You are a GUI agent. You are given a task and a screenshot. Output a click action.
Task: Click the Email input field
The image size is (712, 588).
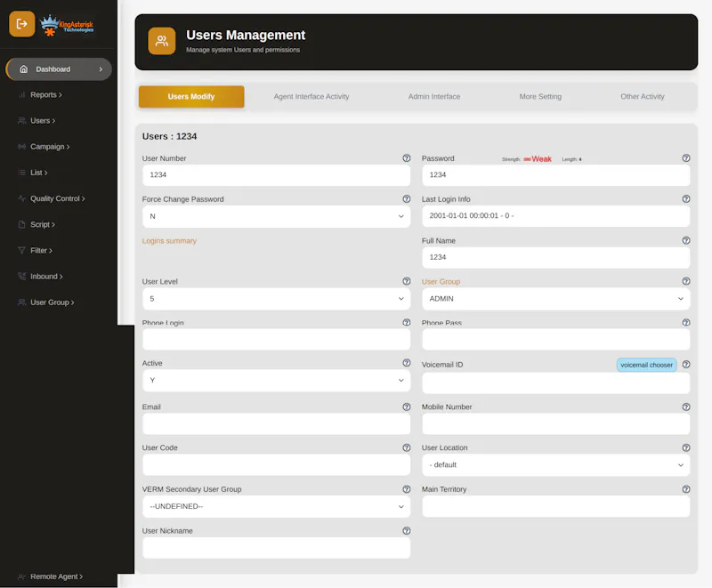pyautogui.click(x=276, y=424)
